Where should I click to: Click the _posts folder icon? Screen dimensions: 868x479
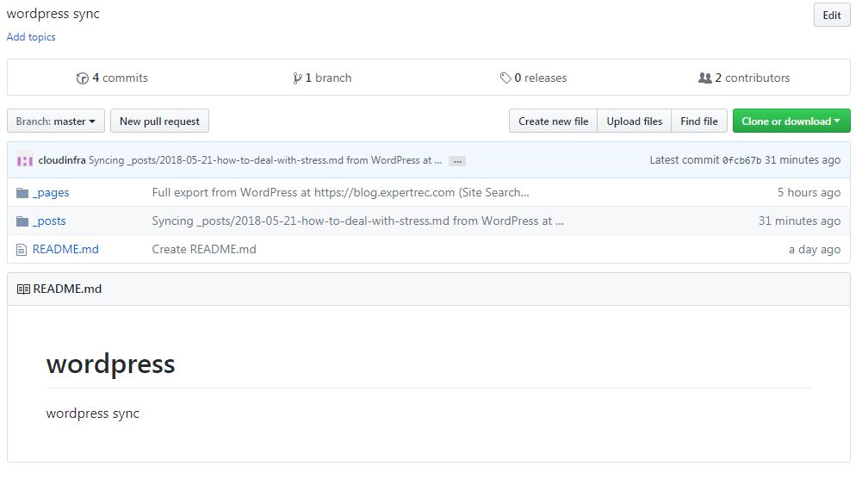pyautogui.click(x=22, y=221)
